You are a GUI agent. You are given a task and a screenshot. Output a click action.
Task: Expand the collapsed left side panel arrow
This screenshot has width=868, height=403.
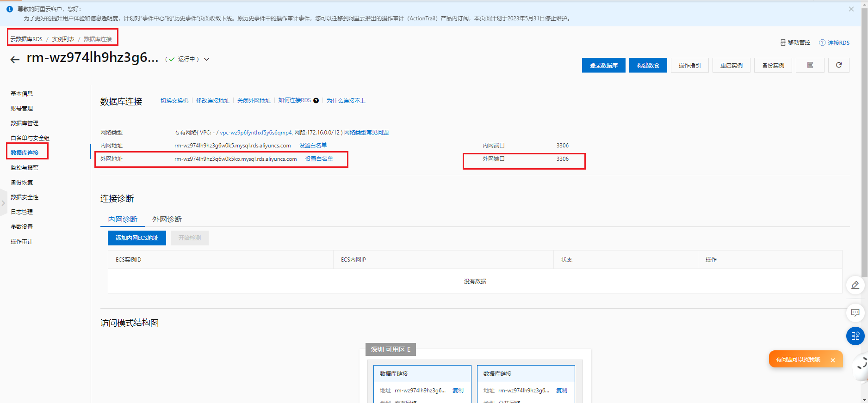click(3, 203)
